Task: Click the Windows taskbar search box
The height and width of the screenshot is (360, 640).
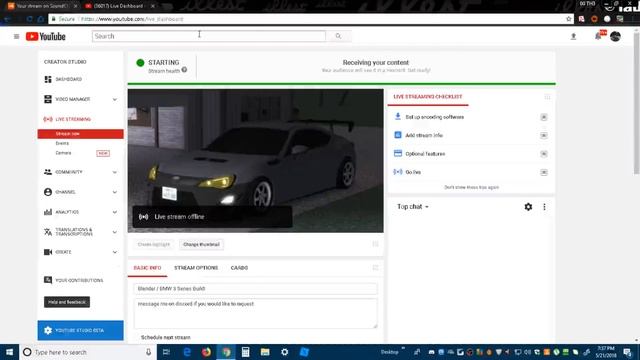Action: [x=88, y=352]
